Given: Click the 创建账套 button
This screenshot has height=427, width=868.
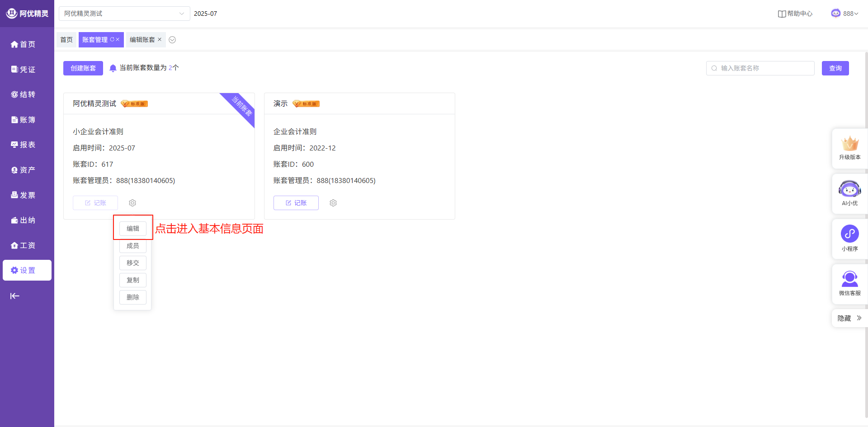Looking at the screenshot, I should 83,68.
